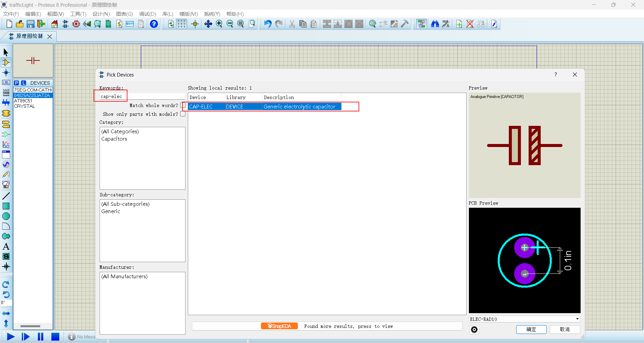The width and height of the screenshot is (644, 343).
Task: Click the Keywords input field
Action: tap(142, 96)
